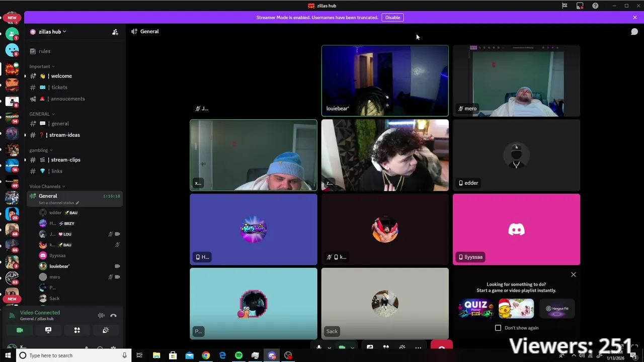Screen dimensions: 644x362
Task: Focus llyyssaa's pink Discord tile
Action: click(x=516, y=229)
